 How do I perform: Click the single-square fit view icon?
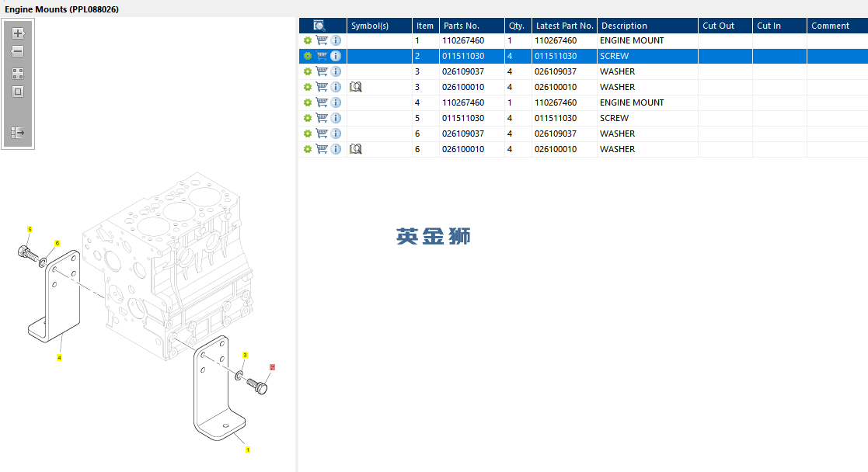18,92
